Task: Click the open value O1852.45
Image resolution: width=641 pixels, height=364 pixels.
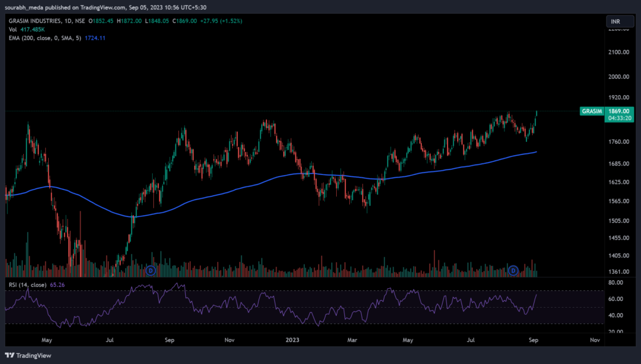Action: pos(101,21)
